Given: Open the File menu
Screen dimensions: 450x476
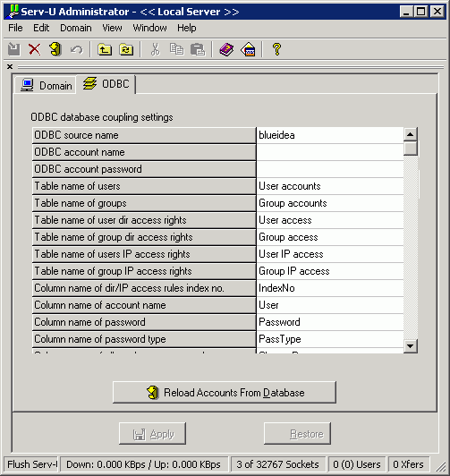Looking at the screenshot, I should pos(15,28).
